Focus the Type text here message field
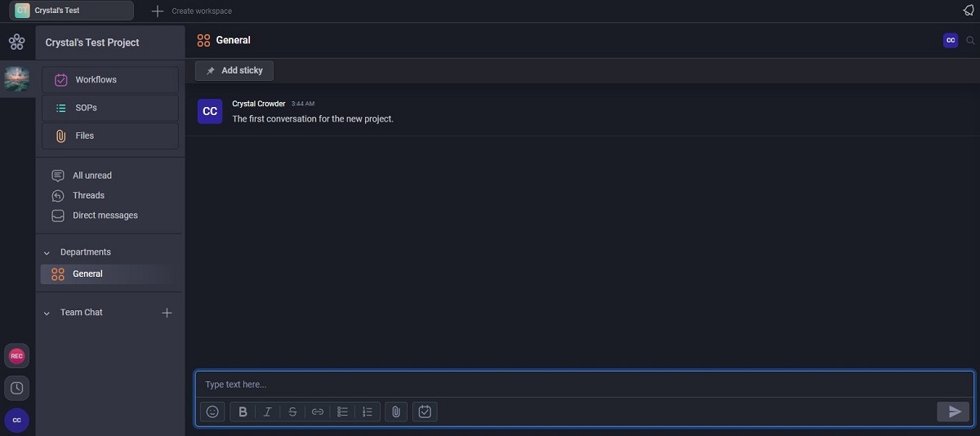This screenshot has height=436, width=980. [585, 385]
